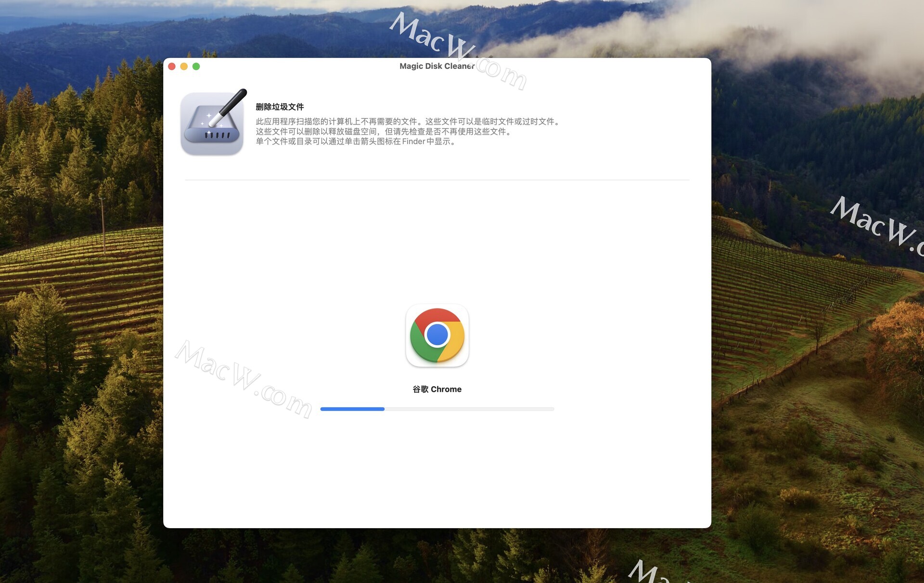Click the '谷歌 Chrome' label
Viewport: 924px width, 583px height.
click(x=437, y=389)
